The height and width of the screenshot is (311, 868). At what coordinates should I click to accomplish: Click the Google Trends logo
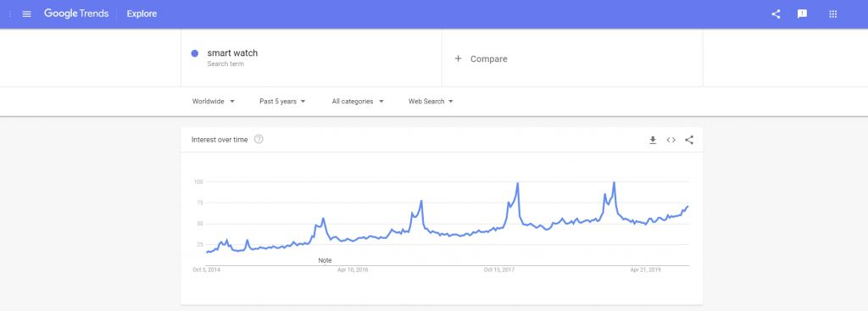point(76,14)
